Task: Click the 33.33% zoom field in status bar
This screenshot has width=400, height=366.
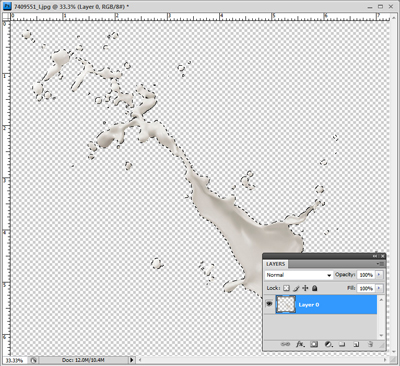Action: coord(14,360)
